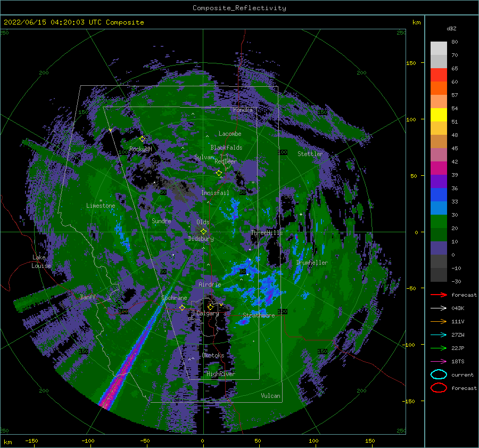Click the Limestone label
The width and height of the screenshot is (479, 448).
[101, 206]
